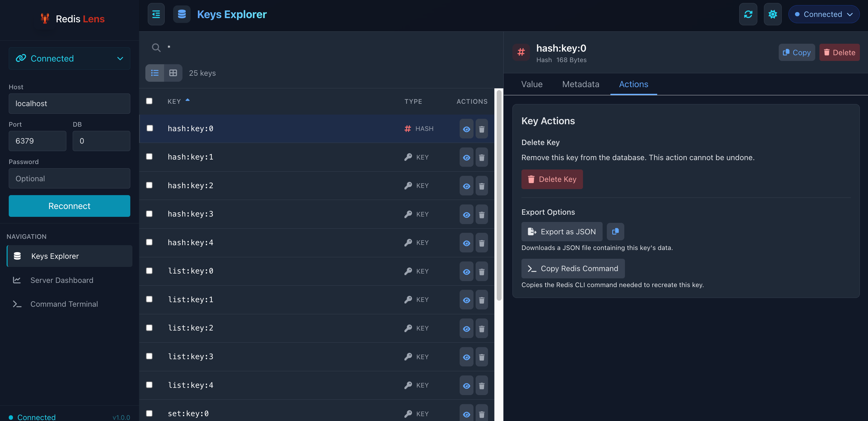The width and height of the screenshot is (868, 421).
Task: Expand the sidebar Connected connection dropdown
Action: coord(69,58)
